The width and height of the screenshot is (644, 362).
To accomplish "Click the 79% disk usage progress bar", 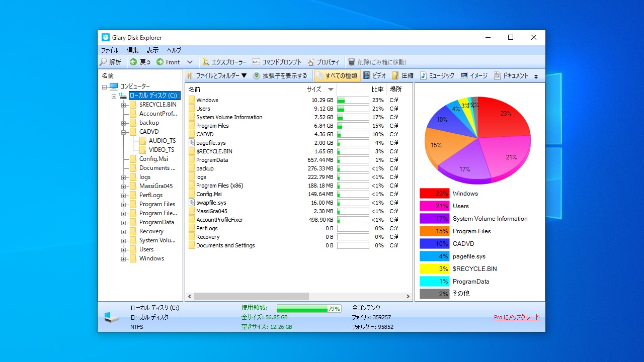I will click(309, 308).
